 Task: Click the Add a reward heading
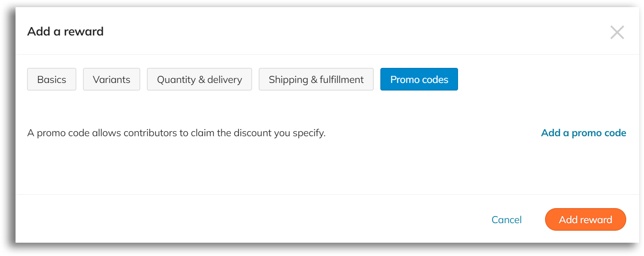(x=65, y=32)
